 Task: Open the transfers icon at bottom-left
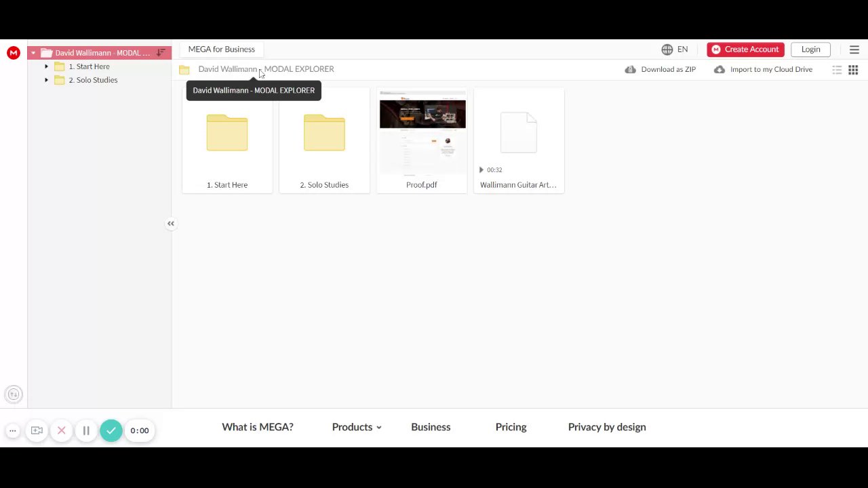(13, 394)
